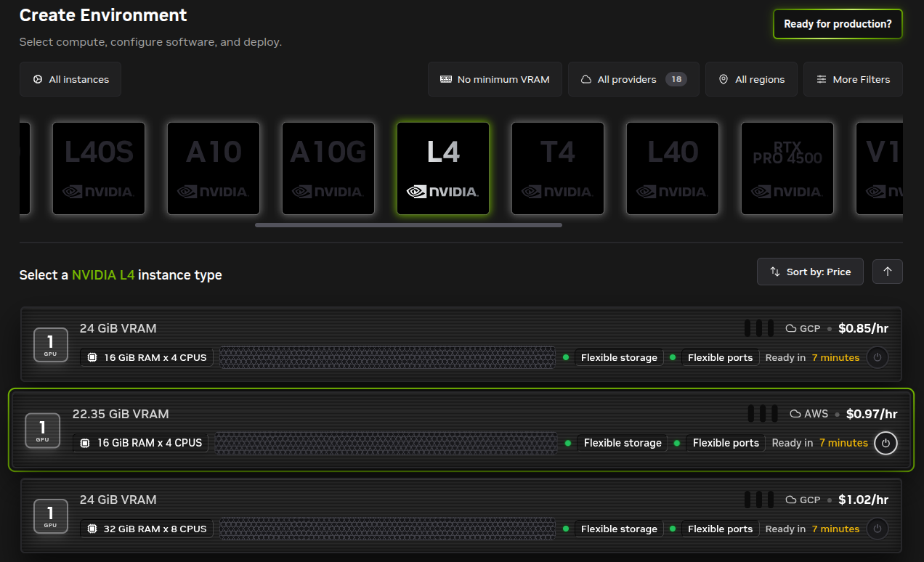Screen dimensions: 924x562
Task: Select the T4 GPU card
Action: [558, 168]
